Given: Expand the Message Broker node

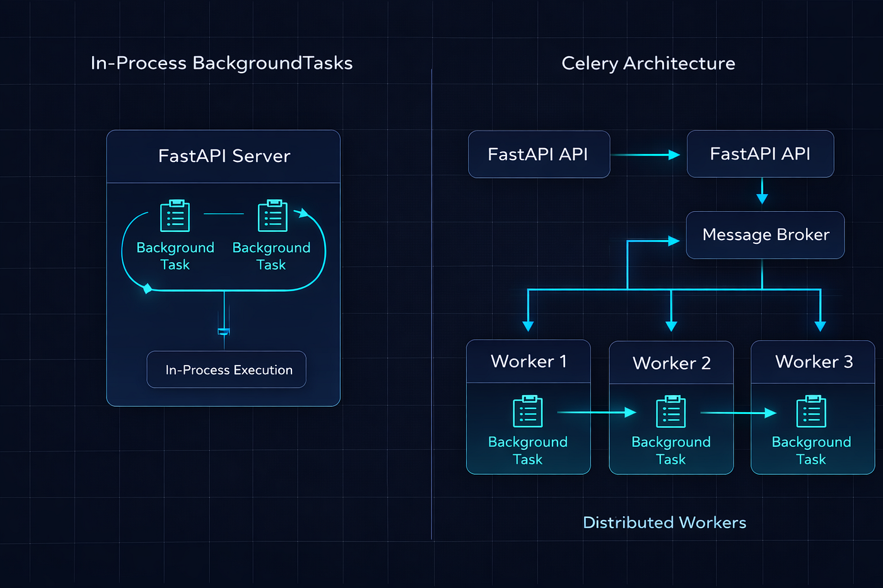Looking at the screenshot, I should coord(765,234).
